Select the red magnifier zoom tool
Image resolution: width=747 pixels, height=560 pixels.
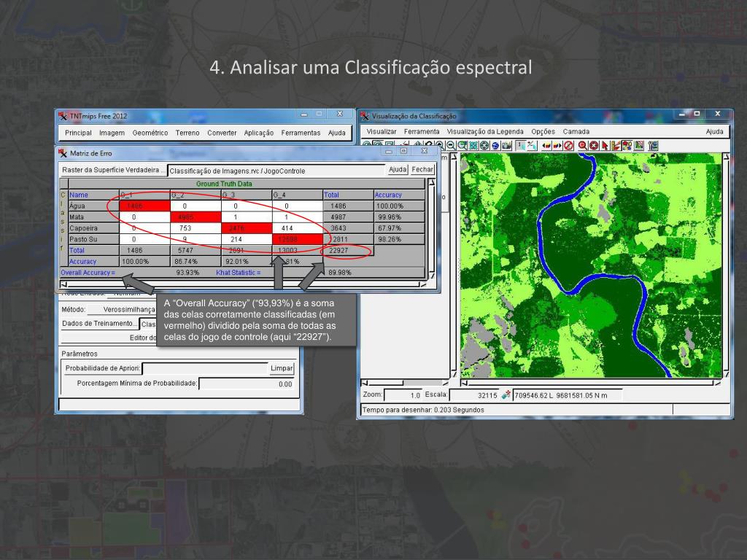[583, 145]
